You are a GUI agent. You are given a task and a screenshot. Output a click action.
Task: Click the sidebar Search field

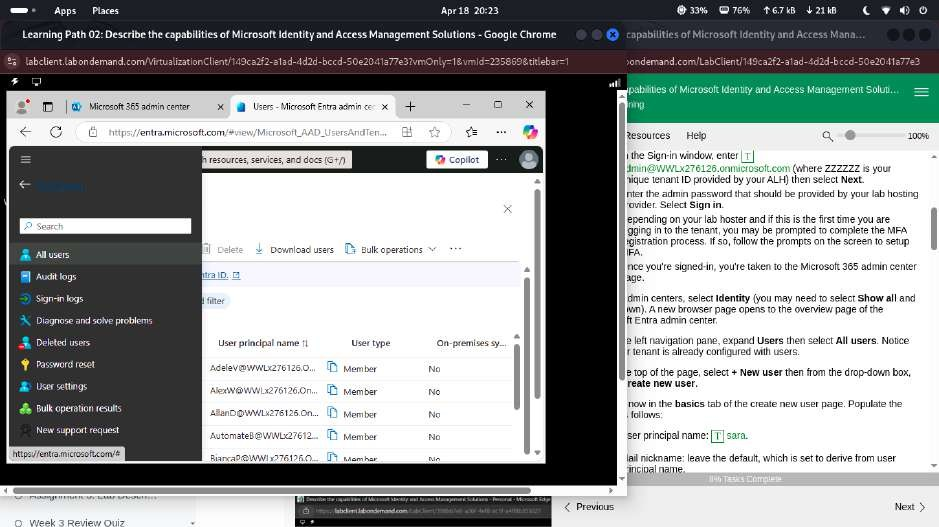(105, 227)
